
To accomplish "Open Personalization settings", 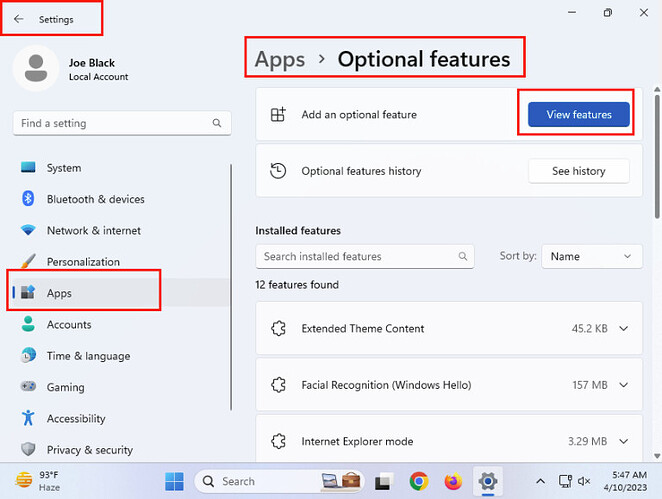I will coord(83,262).
